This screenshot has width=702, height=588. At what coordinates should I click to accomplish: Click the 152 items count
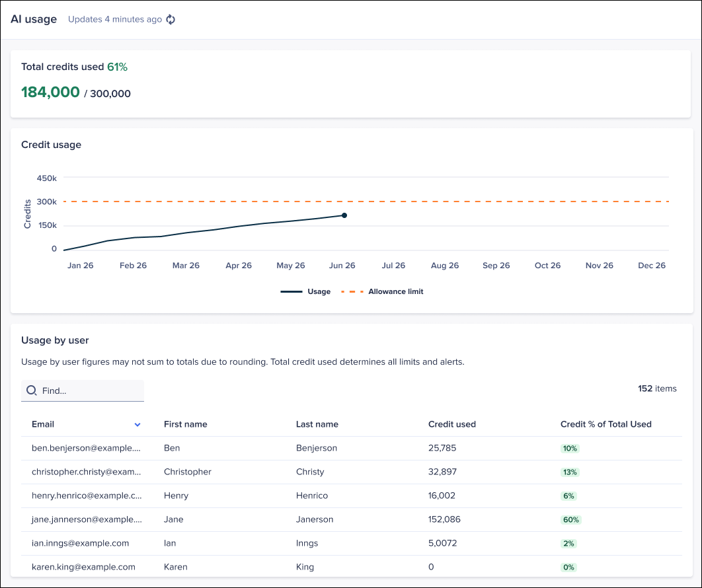point(657,388)
